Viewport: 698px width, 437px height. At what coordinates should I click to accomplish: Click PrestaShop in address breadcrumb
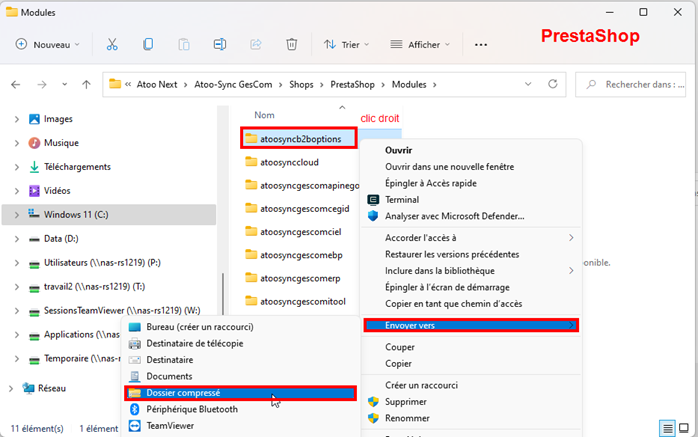pyautogui.click(x=352, y=85)
